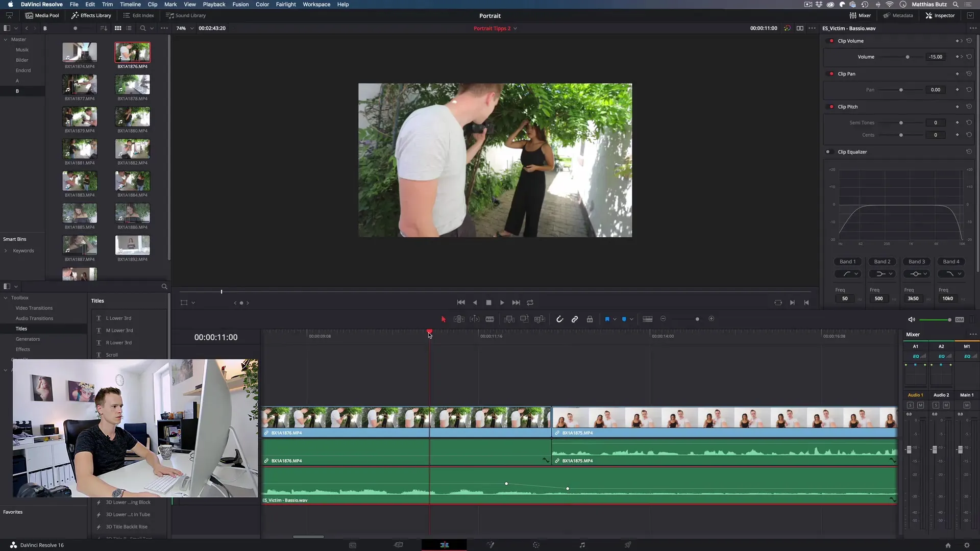Click the overwrite clip toolbar icon
Viewport: 980px width, 551px height.
coord(524,319)
